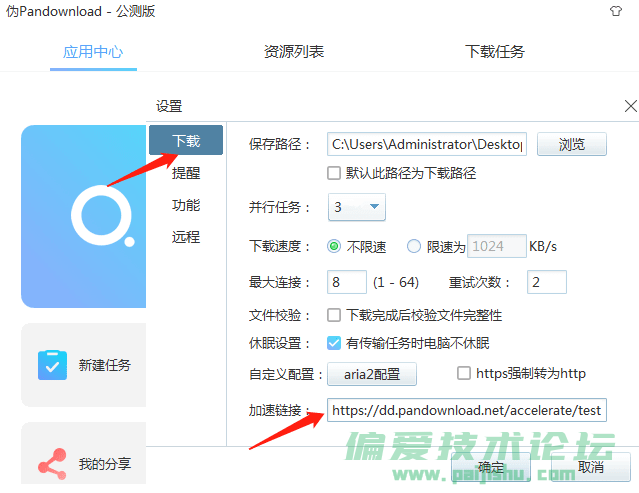This screenshot has height=493, width=639.
Task: Close the settings dialog with X
Action: click(630, 105)
